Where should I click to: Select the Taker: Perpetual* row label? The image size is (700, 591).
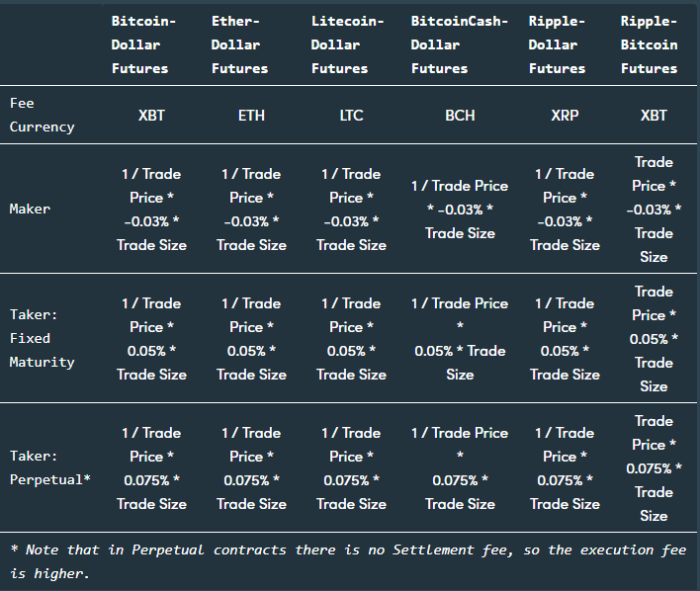pos(49,467)
